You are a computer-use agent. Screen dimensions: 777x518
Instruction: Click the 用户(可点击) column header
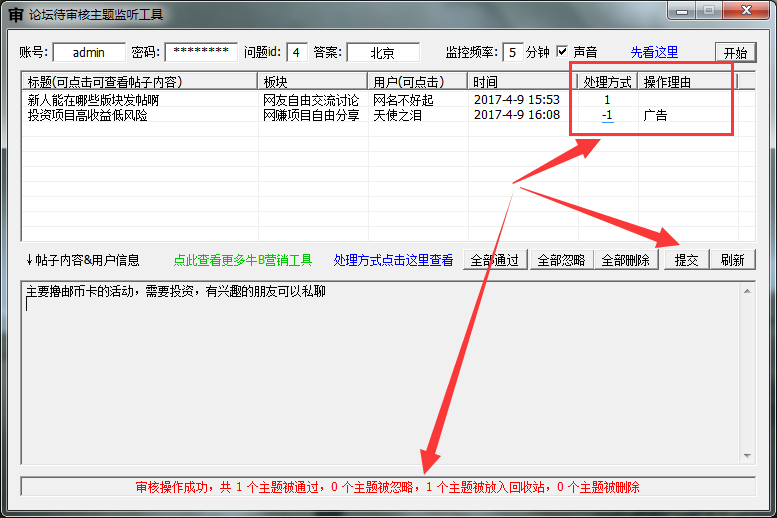pos(417,82)
